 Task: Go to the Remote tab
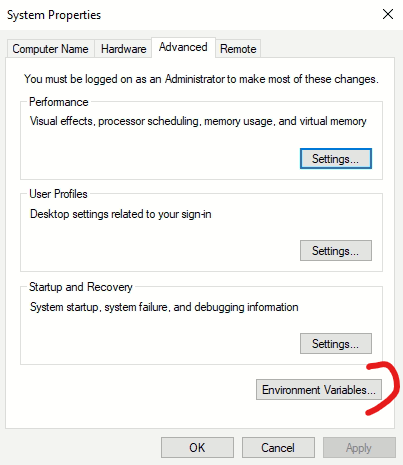pyautogui.click(x=238, y=49)
